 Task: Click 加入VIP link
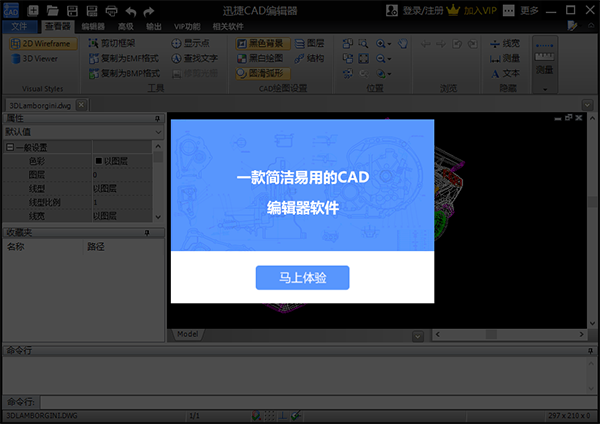(472, 10)
